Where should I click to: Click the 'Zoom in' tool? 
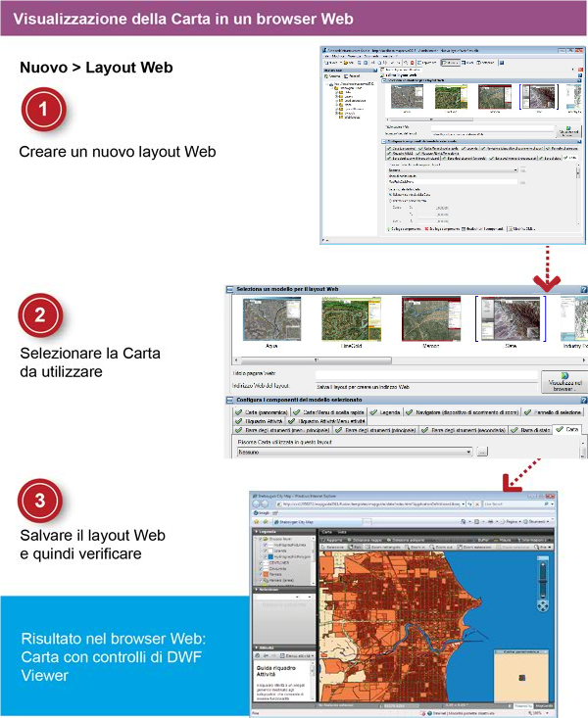(x=415, y=548)
